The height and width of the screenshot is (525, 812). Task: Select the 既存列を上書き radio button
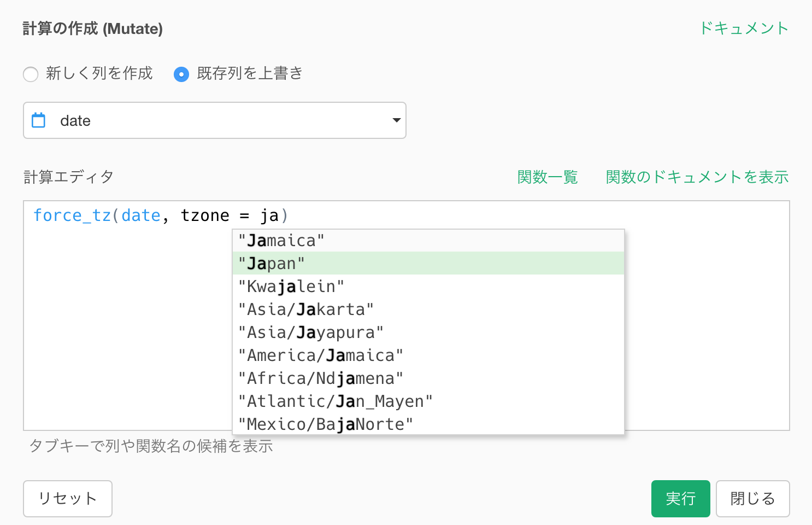click(181, 74)
